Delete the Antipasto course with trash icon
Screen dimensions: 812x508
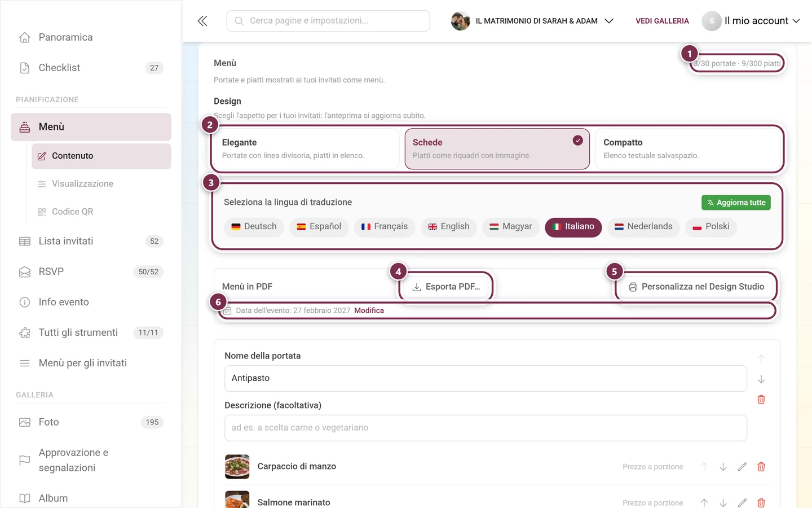[x=761, y=400]
